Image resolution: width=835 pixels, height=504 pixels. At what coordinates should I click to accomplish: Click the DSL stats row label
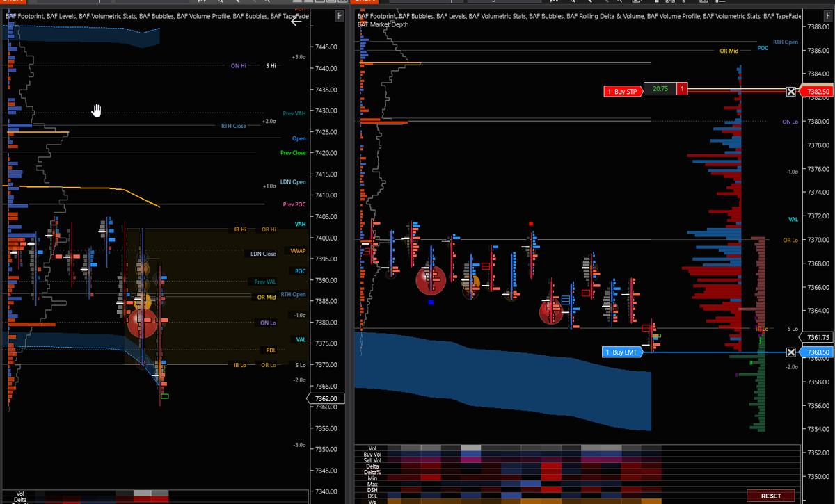371,496
